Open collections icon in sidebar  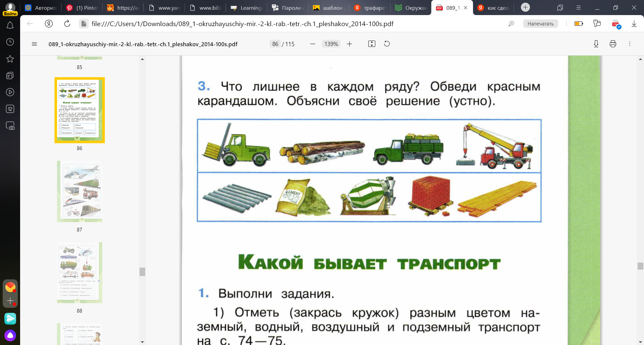10,75
